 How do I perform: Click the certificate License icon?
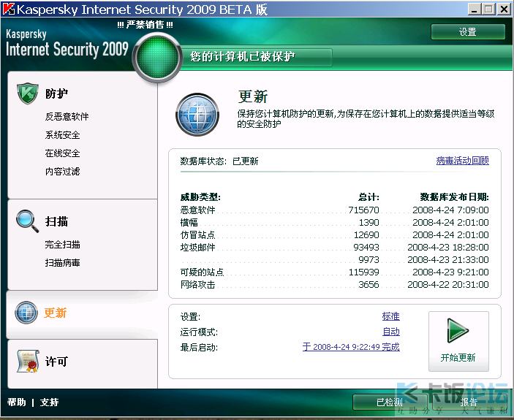coord(29,362)
